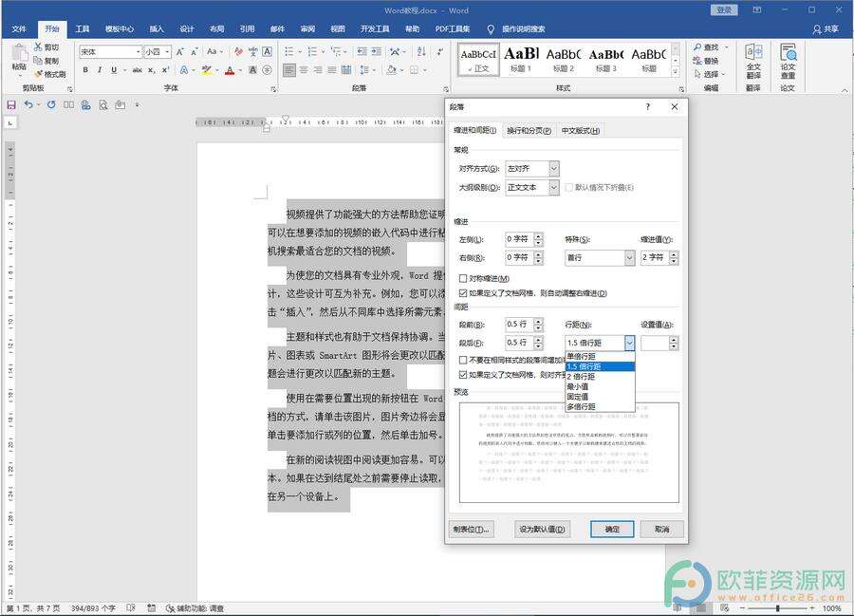Toggle auto-adjust right indent for grid checkbox

(x=463, y=293)
